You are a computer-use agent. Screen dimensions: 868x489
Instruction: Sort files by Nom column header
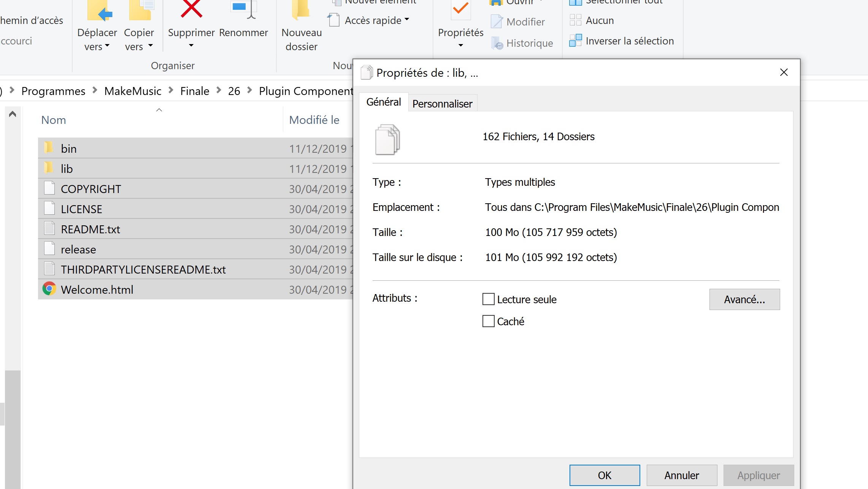pos(54,120)
